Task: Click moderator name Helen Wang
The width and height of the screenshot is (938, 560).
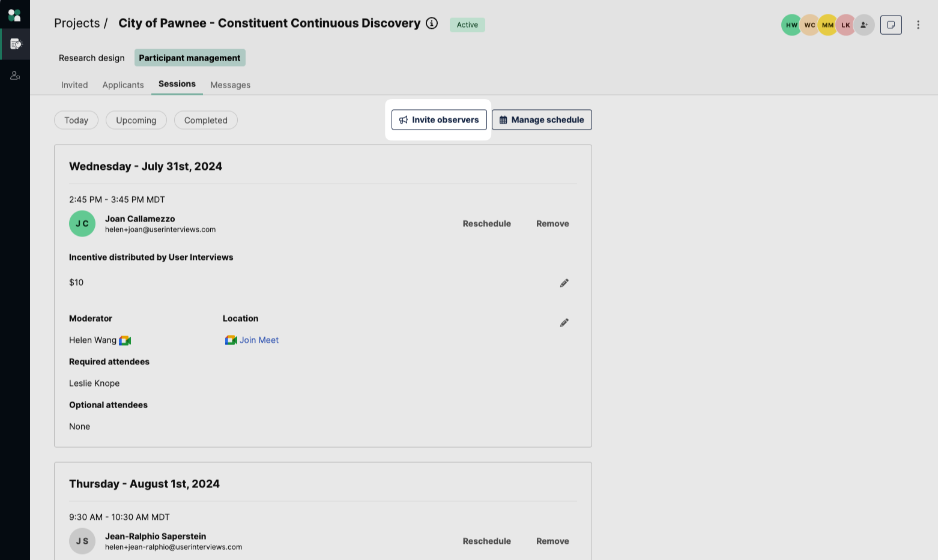Action: 92,340
